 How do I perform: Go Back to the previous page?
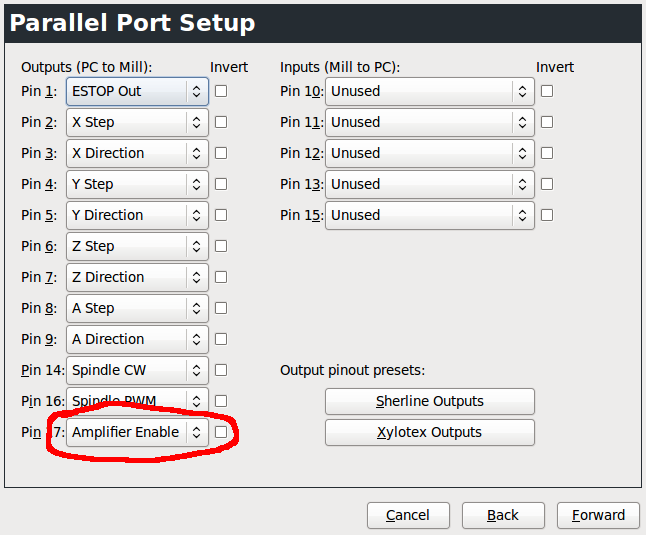pyautogui.click(x=503, y=515)
